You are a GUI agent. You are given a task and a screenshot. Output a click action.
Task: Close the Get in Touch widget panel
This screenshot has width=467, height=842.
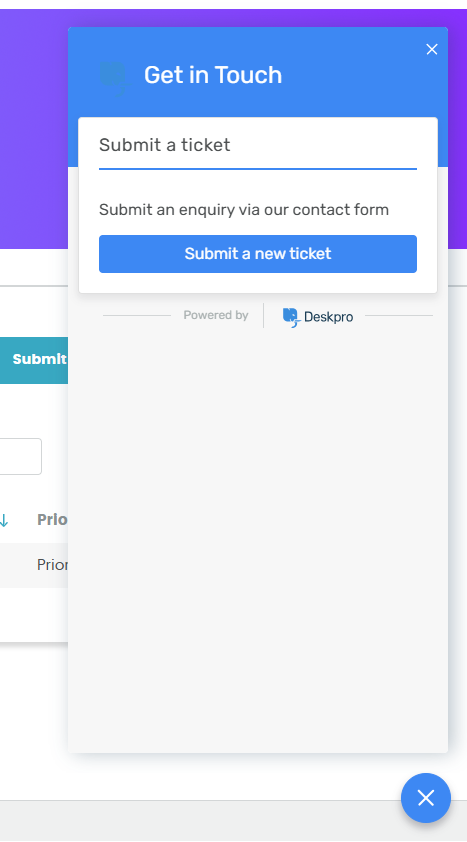coord(432,49)
